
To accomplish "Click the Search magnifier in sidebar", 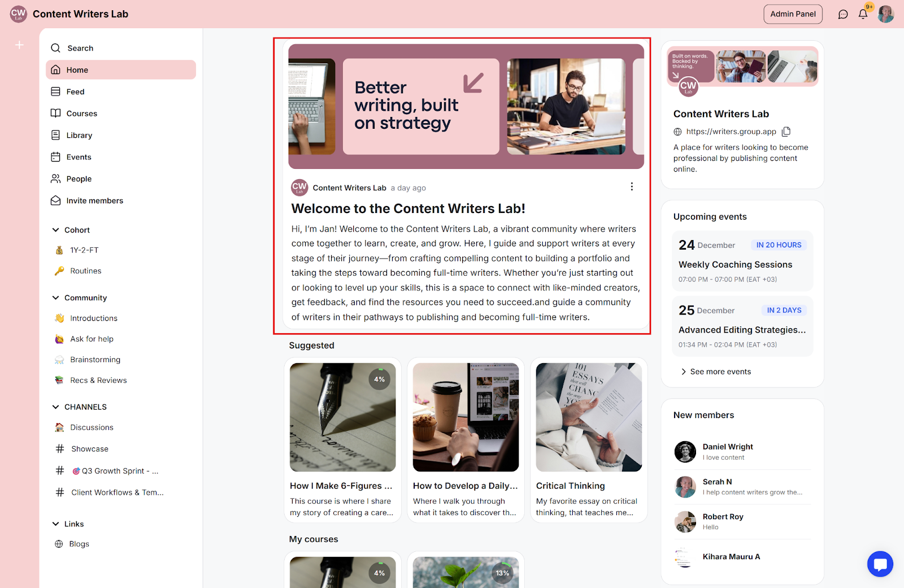I will pos(55,48).
